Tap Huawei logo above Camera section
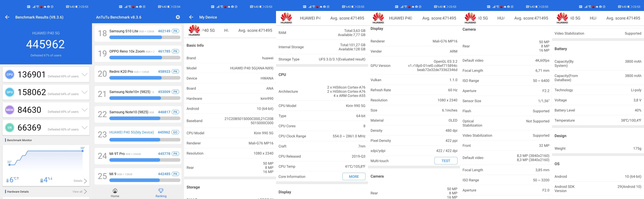Viewport: 644px width, 199px height. point(470,18)
